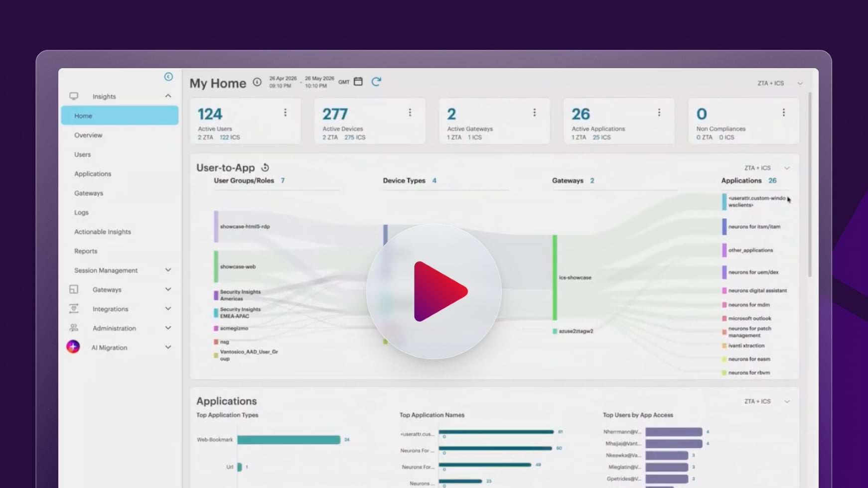Open the ZTA + ICS dropdown in header

click(780, 83)
